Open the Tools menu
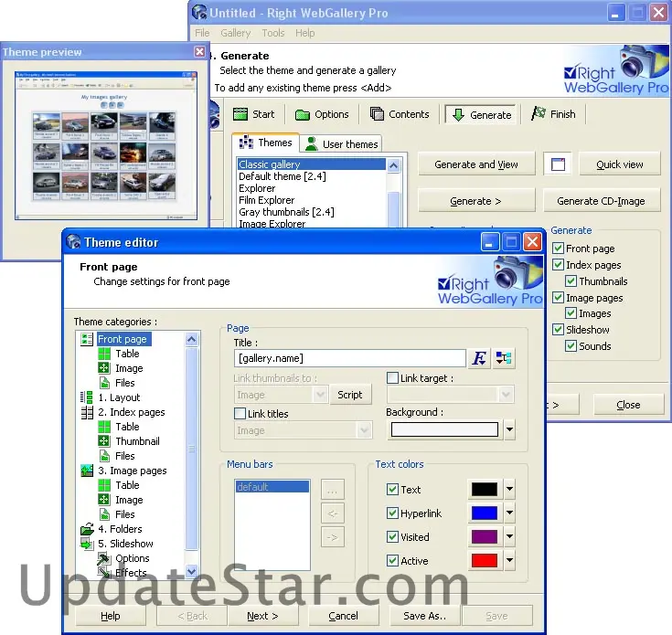672x635 pixels. [x=273, y=33]
